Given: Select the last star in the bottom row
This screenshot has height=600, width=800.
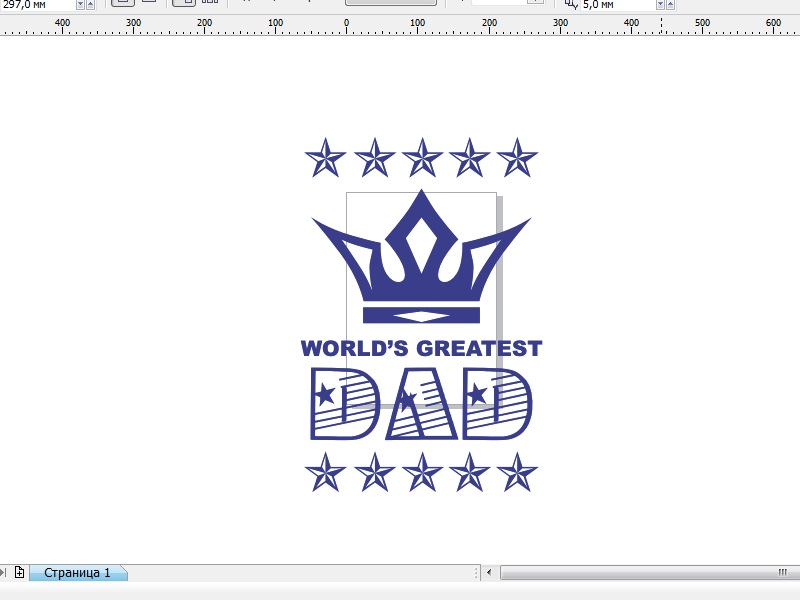Looking at the screenshot, I should 517,472.
